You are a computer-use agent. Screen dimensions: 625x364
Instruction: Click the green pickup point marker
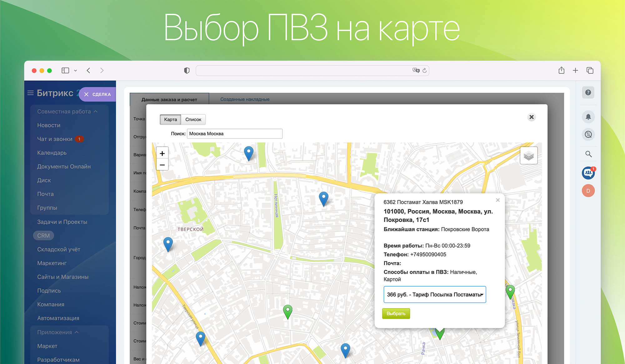(x=287, y=310)
